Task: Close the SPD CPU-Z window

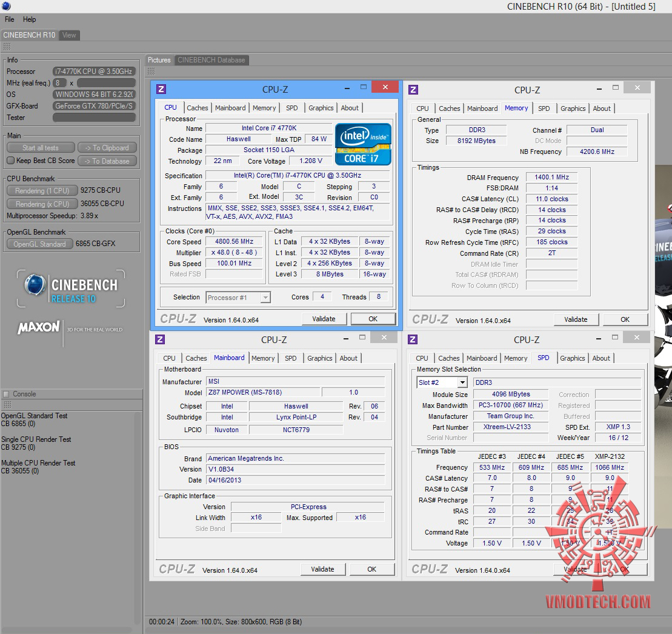Action: [x=636, y=338]
